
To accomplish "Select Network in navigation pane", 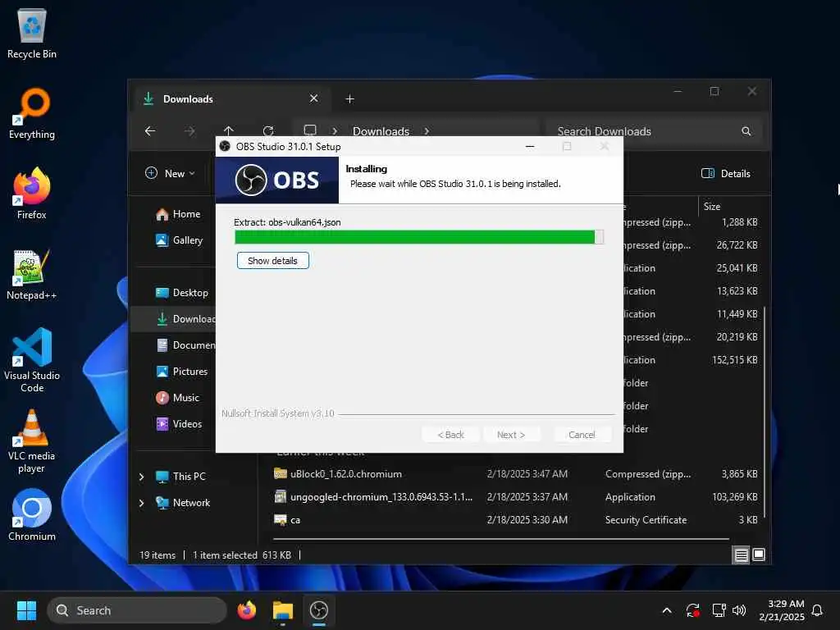I will click(x=183, y=503).
